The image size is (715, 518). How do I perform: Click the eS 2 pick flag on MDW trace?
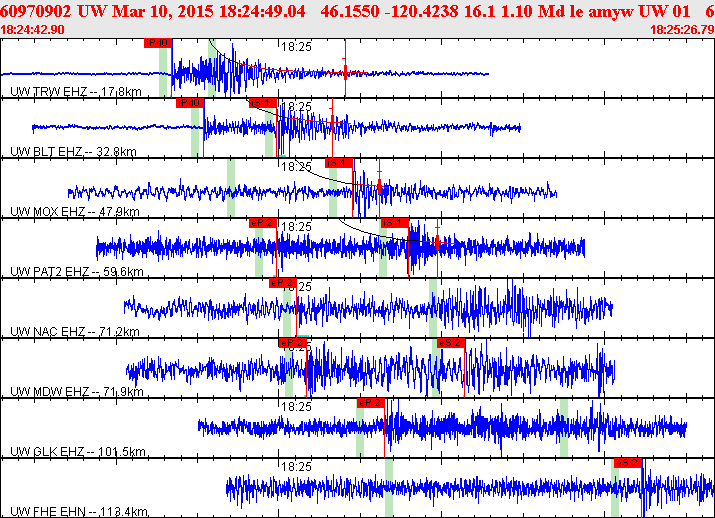[451, 343]
